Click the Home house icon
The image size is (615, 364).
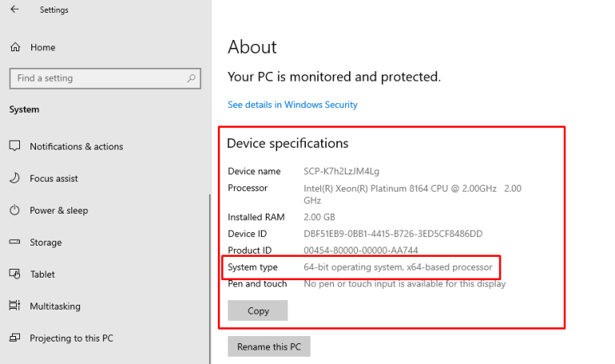tap(15, 47)
